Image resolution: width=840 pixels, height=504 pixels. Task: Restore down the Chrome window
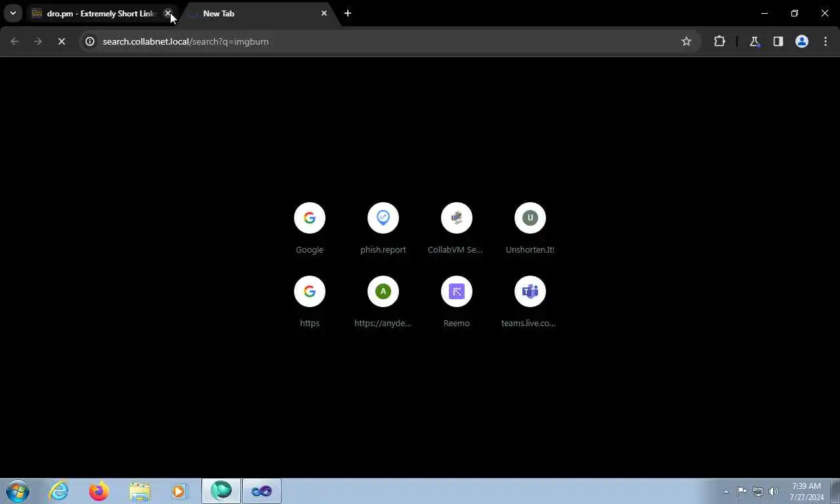(795, 13)
